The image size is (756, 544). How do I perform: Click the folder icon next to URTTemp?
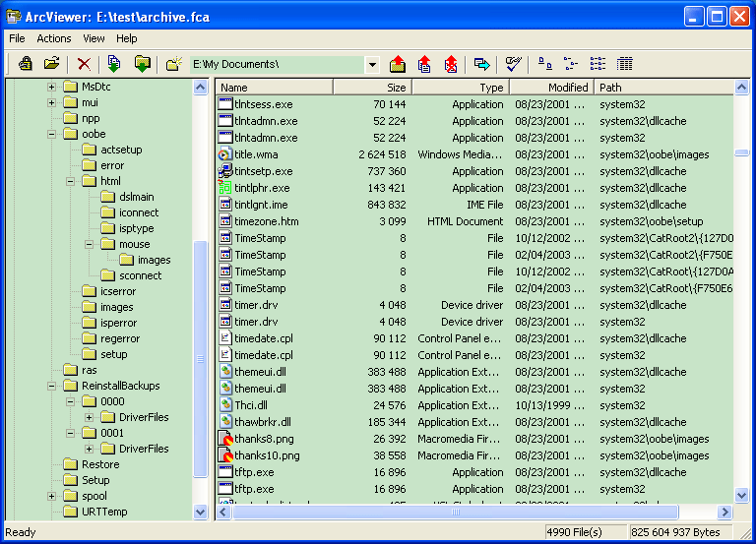pyautogui.click(x=71, y=512)
